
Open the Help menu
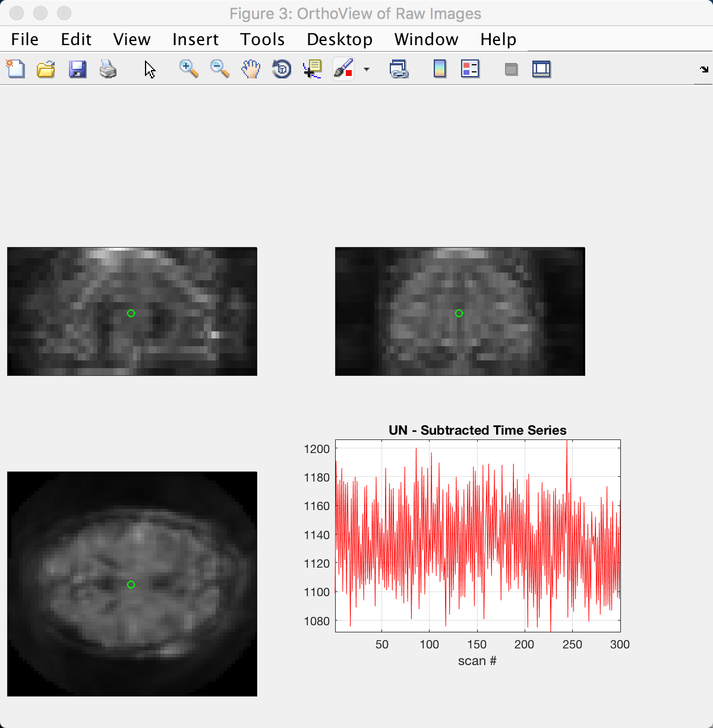point(498,39)
